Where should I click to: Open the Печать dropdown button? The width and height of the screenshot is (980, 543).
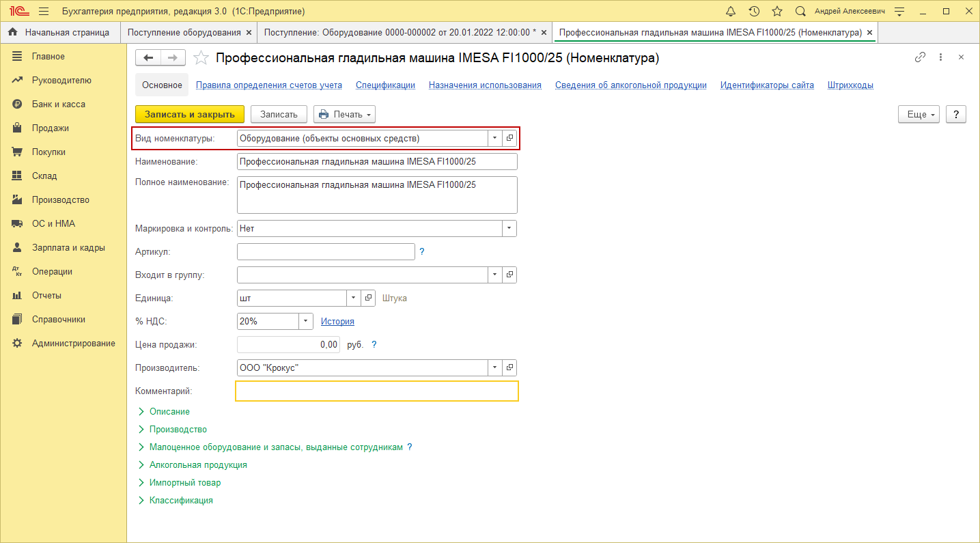coord(344,114)
